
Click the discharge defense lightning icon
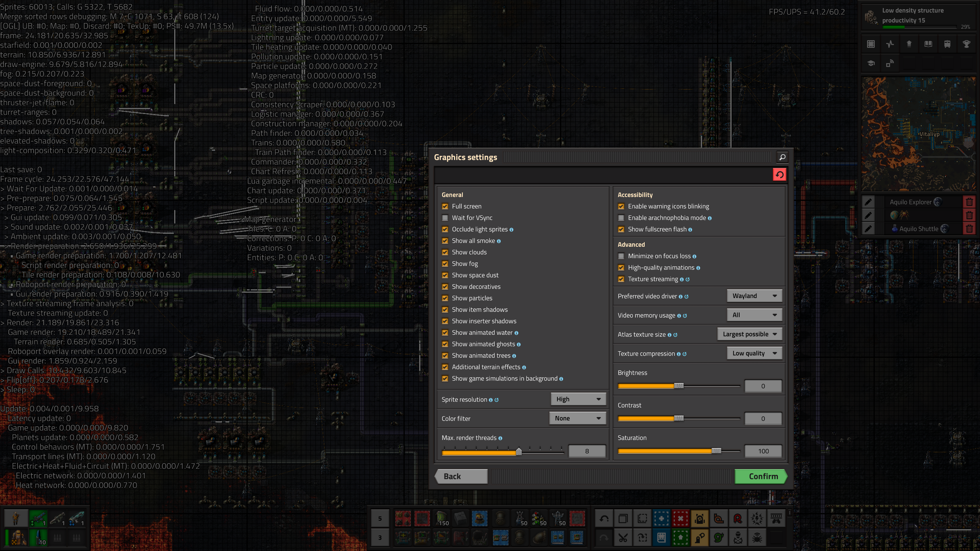coord(757,518)
